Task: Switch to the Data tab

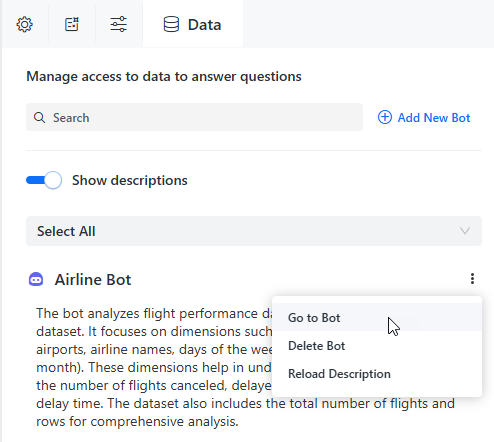Action: tap(193, 24)
